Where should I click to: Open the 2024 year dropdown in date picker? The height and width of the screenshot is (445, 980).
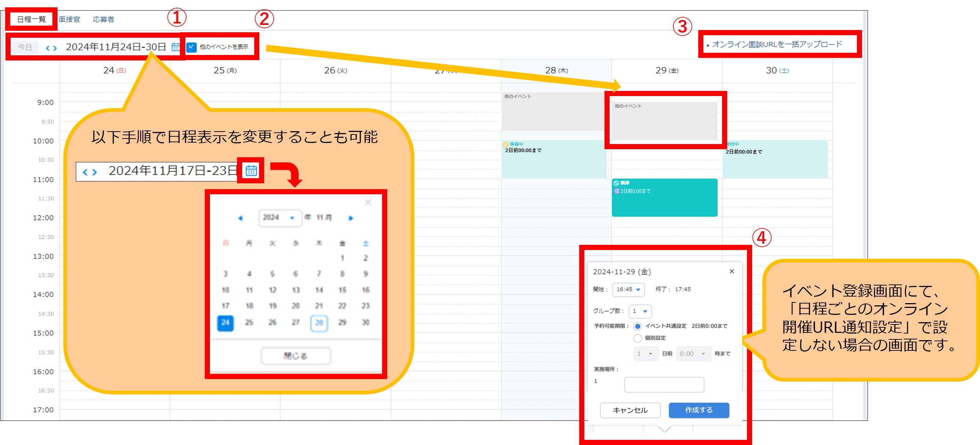coord(280,218)
